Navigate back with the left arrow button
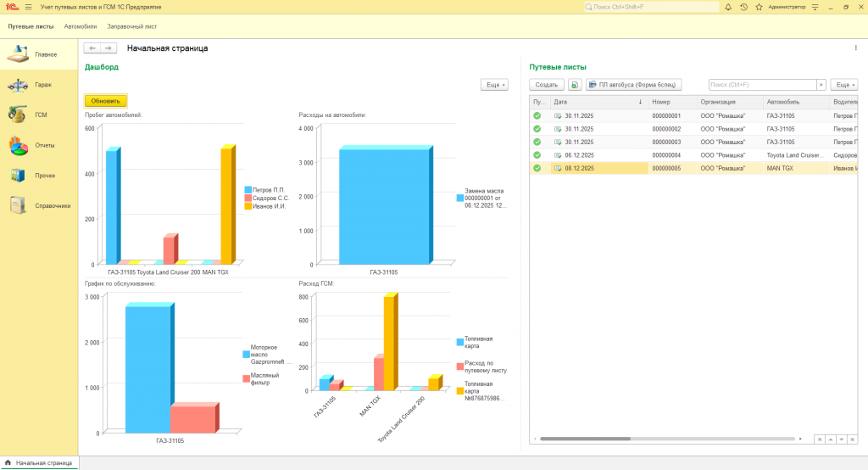The image size is (868, 470). (92, 48)
